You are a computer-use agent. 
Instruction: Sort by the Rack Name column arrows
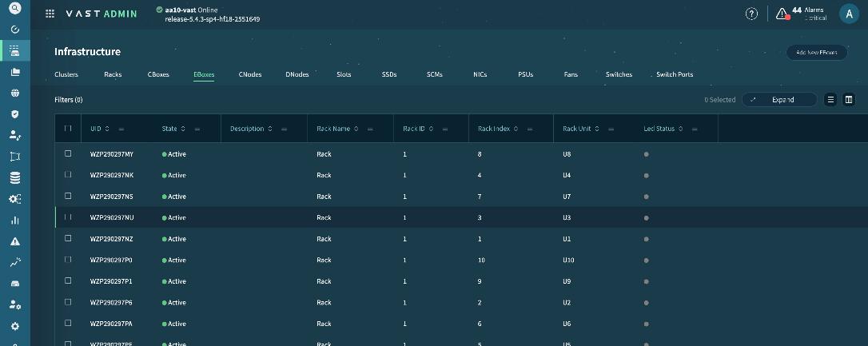tap(356, 129)
